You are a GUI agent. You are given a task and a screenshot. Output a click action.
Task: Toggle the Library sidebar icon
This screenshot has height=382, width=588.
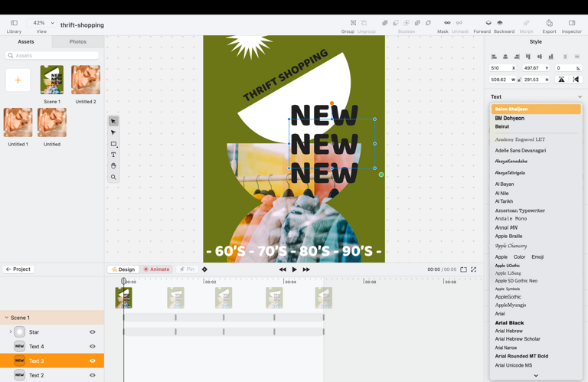point(14,23)
